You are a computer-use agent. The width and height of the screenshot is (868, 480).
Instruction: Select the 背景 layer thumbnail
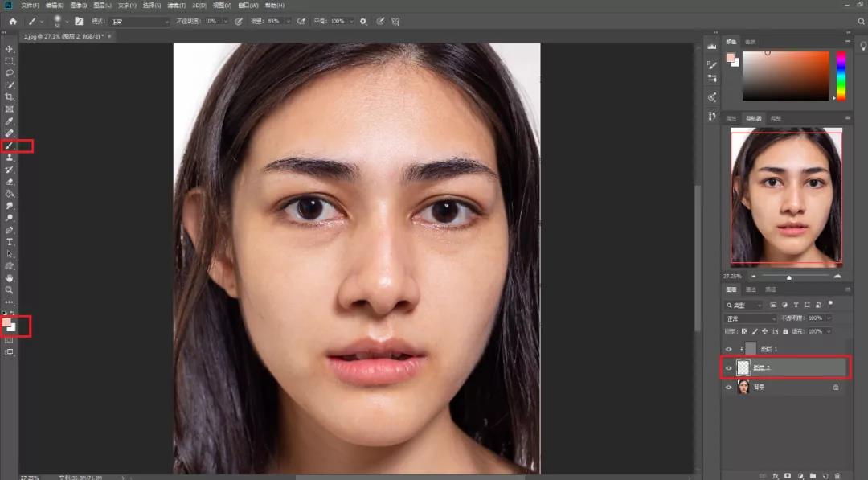pyautogui.click(x=743, y=387)
